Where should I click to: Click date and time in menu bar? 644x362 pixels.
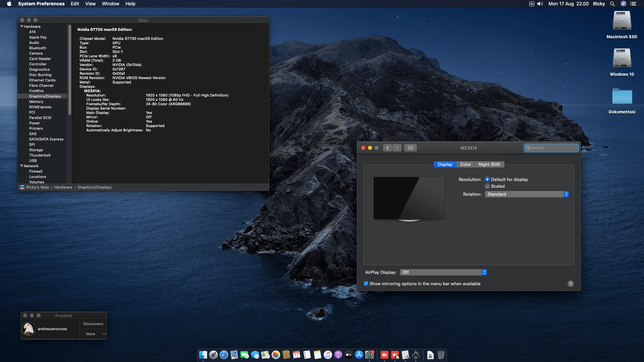tap(569, 4)
